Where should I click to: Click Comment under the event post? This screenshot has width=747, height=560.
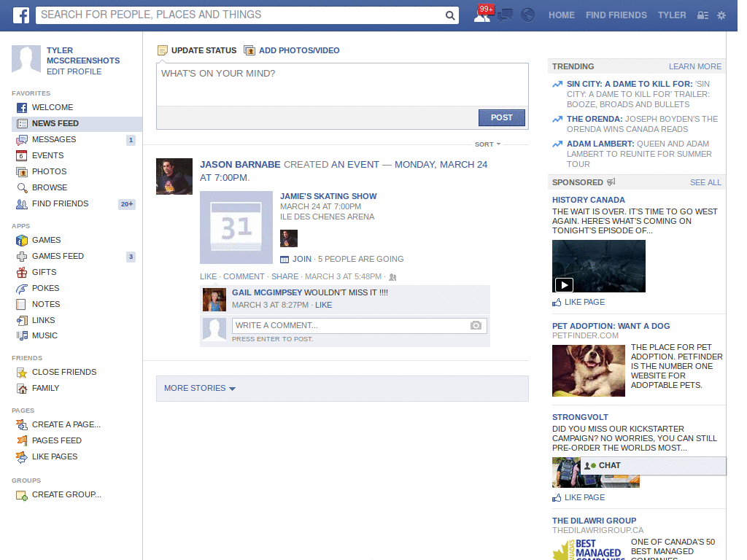pyautogui.click(x=244, y=276)
